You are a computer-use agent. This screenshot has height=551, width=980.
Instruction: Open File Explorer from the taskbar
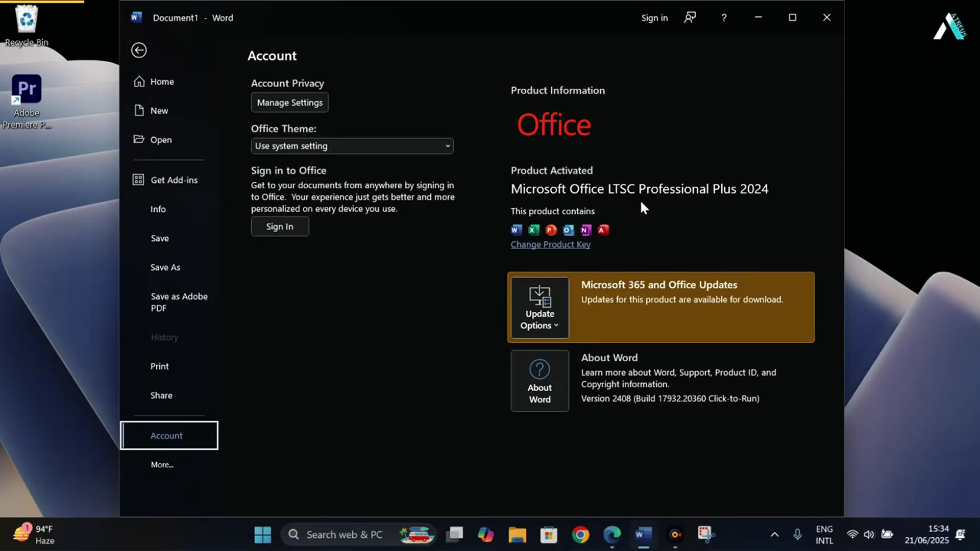tap(517, 535)
